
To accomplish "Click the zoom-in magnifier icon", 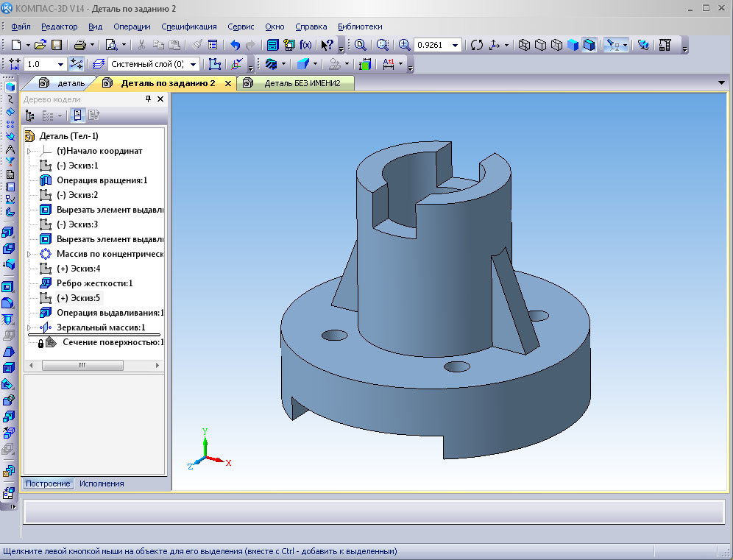I will coord(404,45).
